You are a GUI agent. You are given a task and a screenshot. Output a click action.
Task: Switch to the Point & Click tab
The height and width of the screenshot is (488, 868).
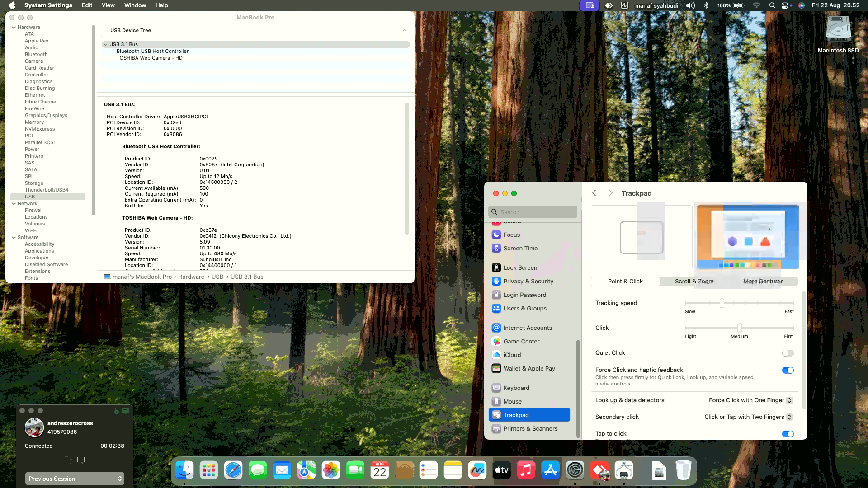click(625, 281)
